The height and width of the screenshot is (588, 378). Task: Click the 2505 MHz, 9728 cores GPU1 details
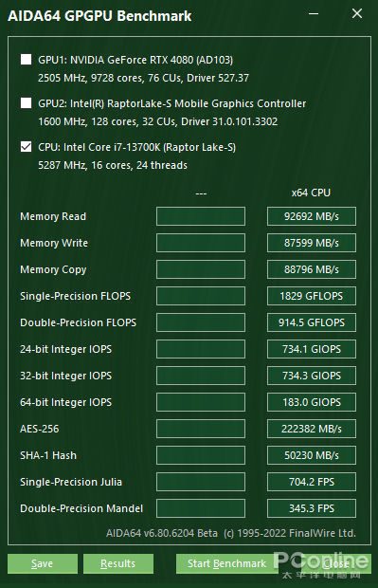point(143,78)
